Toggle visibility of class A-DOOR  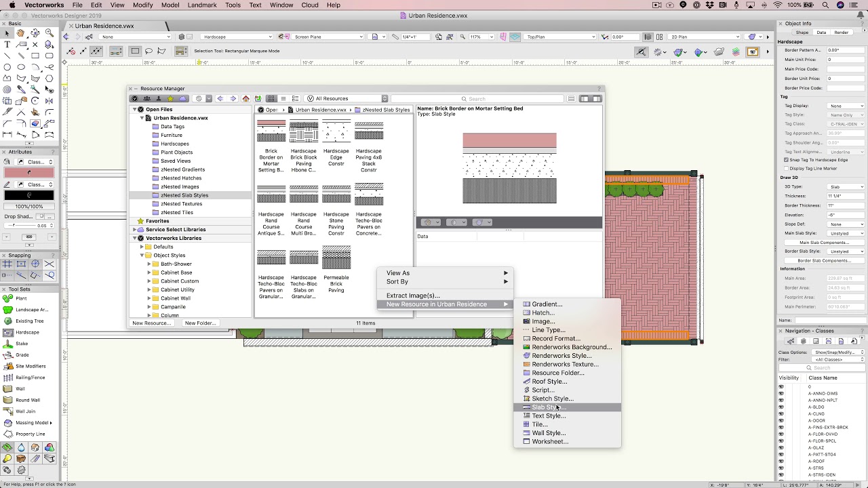(781, 420)
